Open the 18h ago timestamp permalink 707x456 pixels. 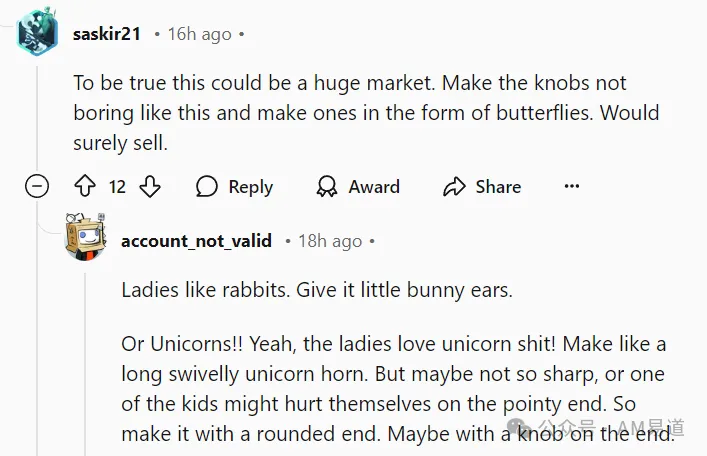coord(330,241)
